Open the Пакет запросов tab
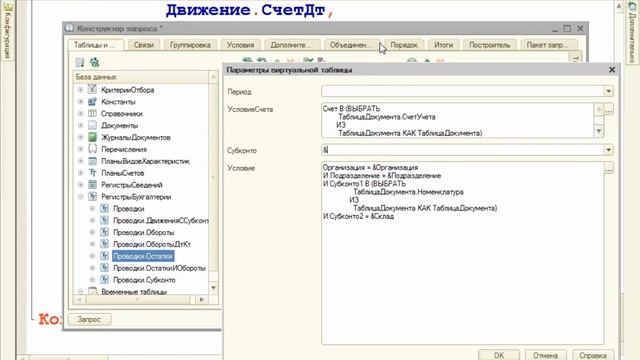The height and width of the screenshot is (360, 640). tap(548, 45)
